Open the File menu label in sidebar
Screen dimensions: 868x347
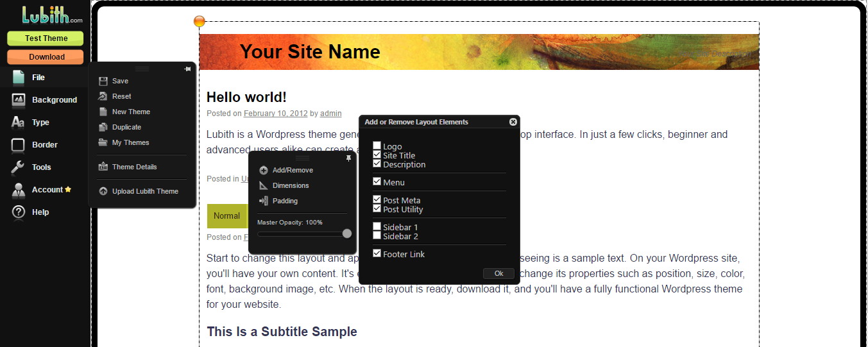point(38,78)
